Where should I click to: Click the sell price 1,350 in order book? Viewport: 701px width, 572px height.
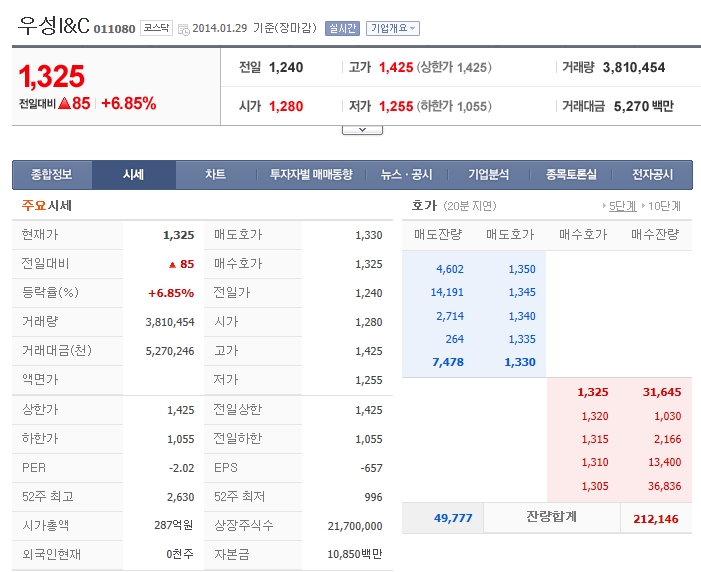[522, 269]
